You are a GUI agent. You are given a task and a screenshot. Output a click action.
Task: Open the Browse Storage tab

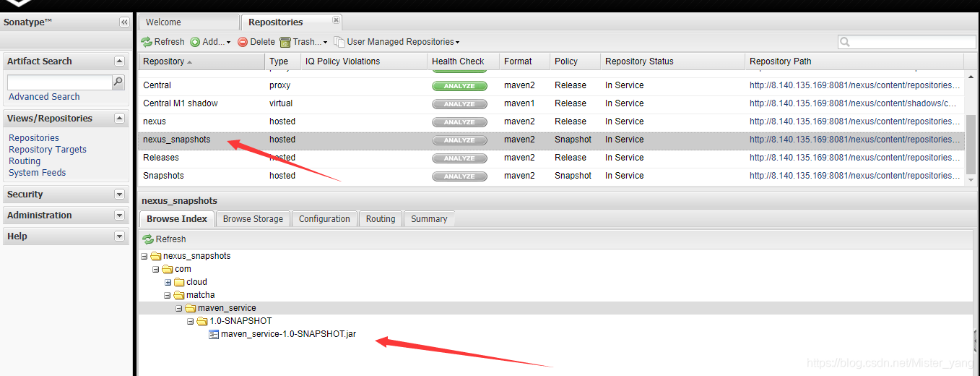click(x=253, y=219)
